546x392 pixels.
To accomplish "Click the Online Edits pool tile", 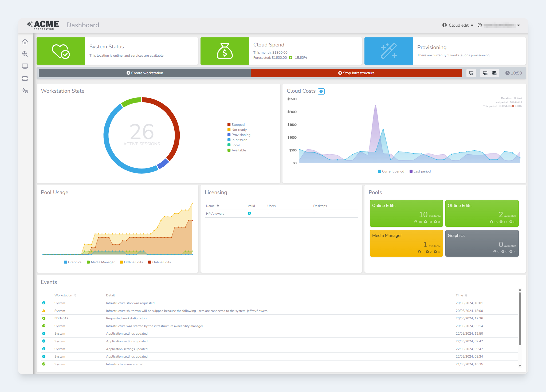I will [x=406, y=213].
